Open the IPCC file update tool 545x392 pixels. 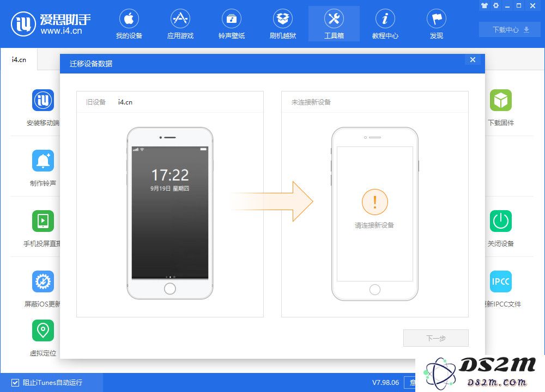tap(501, 281)
